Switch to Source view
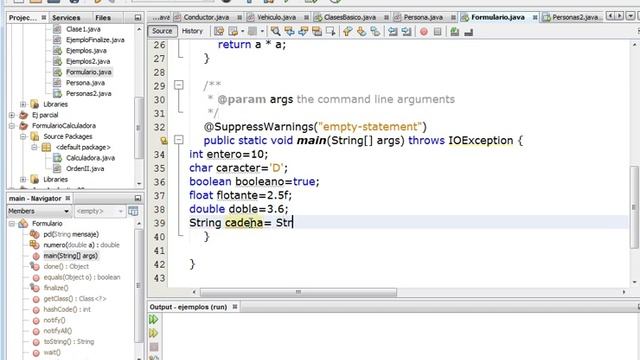 (162, 31)
